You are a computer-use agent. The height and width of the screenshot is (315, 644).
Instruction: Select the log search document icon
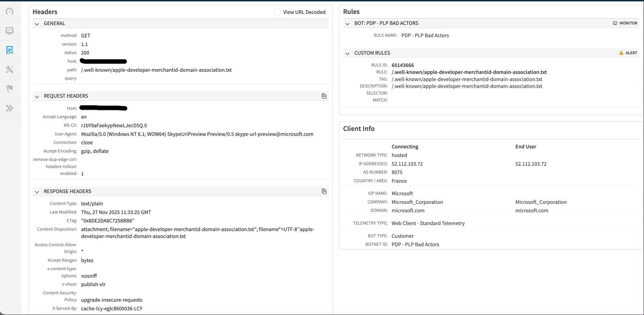10,50
